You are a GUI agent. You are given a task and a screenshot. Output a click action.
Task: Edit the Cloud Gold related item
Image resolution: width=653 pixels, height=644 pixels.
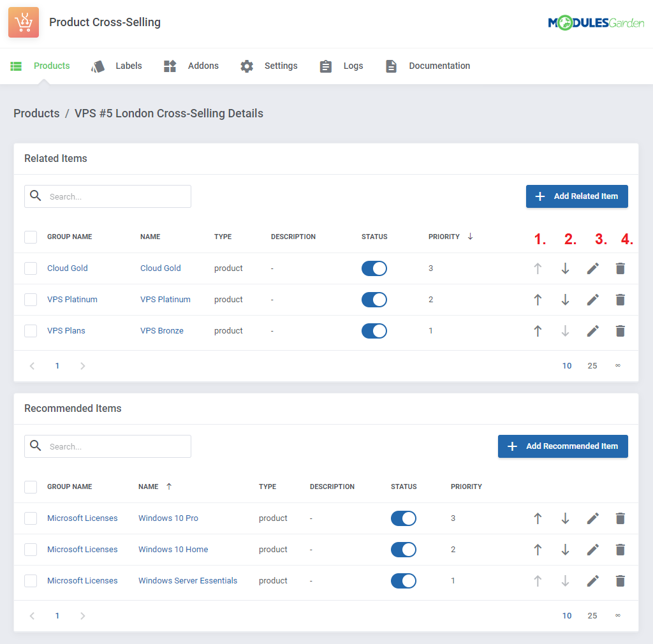pyautogui.click(x=592, y=268)
